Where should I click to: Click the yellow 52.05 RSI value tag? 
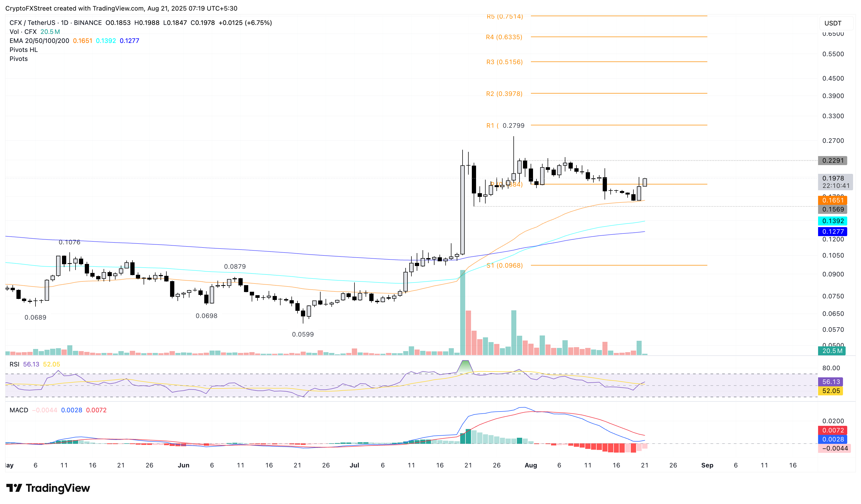(x=830, y=391)
